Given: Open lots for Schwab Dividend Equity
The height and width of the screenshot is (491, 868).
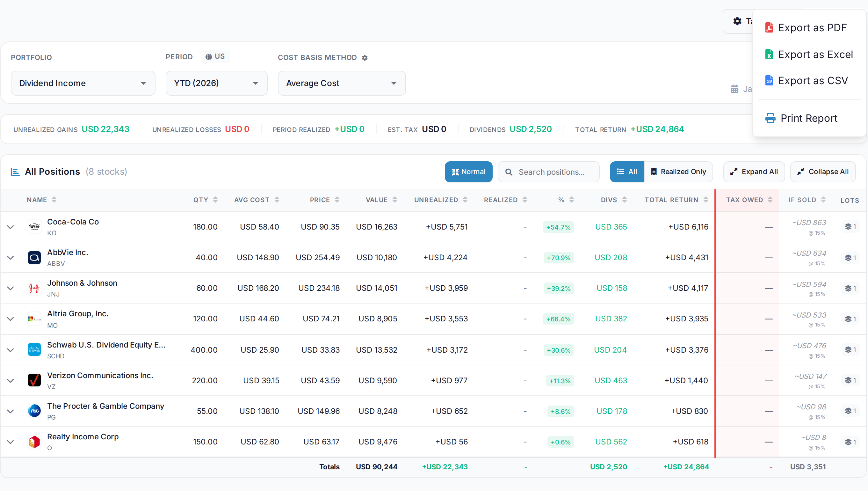Looking at the screenshot, I should [x=850, y=350].
